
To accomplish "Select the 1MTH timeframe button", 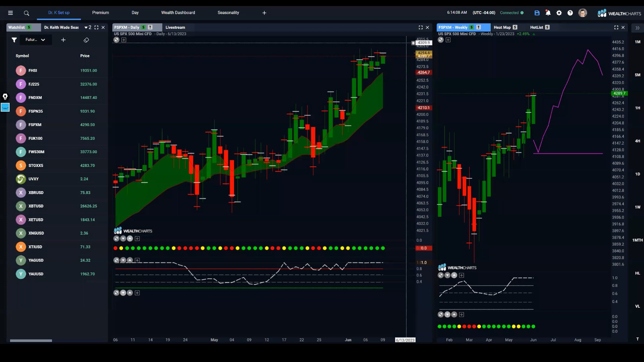I will coord(638,240).
